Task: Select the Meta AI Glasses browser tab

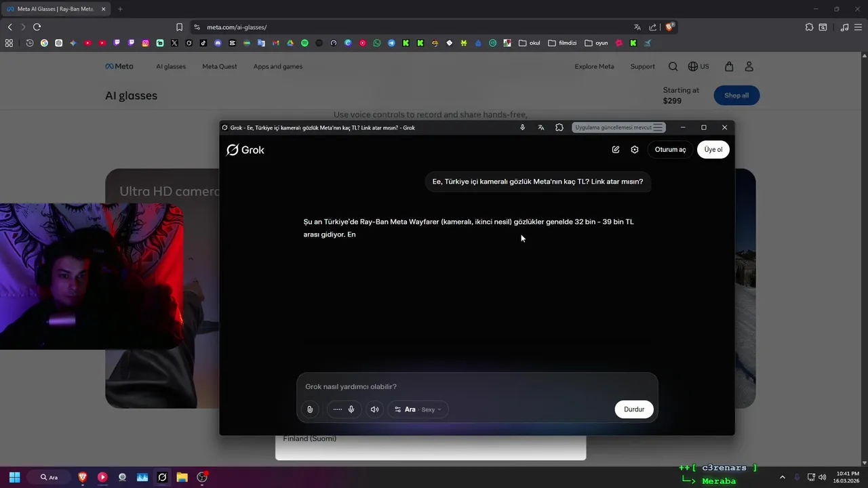Action: (55, 9)
